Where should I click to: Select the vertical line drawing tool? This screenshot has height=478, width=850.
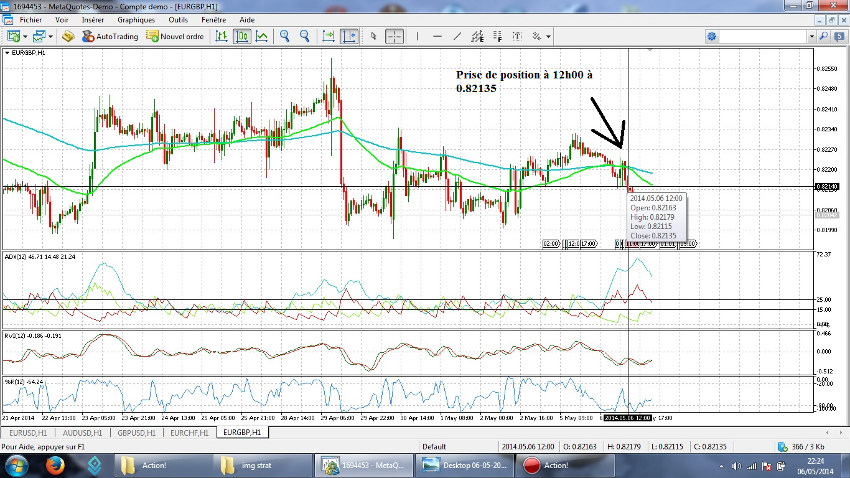pos(417,36)
